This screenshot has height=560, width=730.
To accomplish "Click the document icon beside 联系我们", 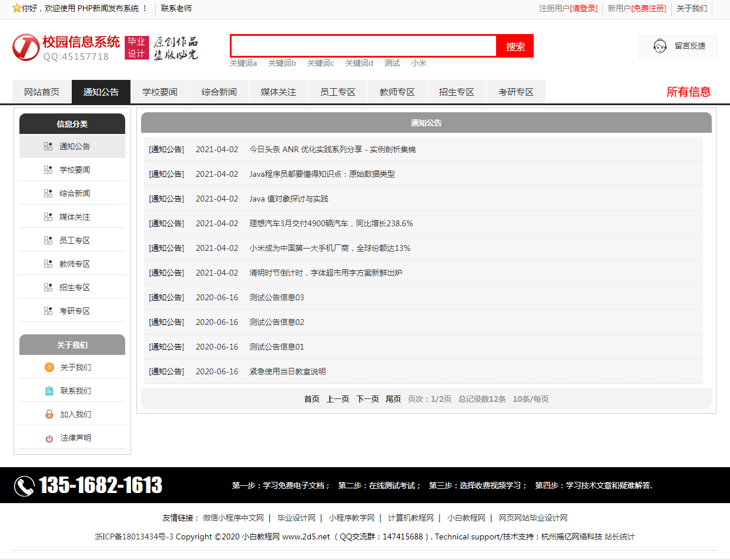I will (x=49, y=391).
